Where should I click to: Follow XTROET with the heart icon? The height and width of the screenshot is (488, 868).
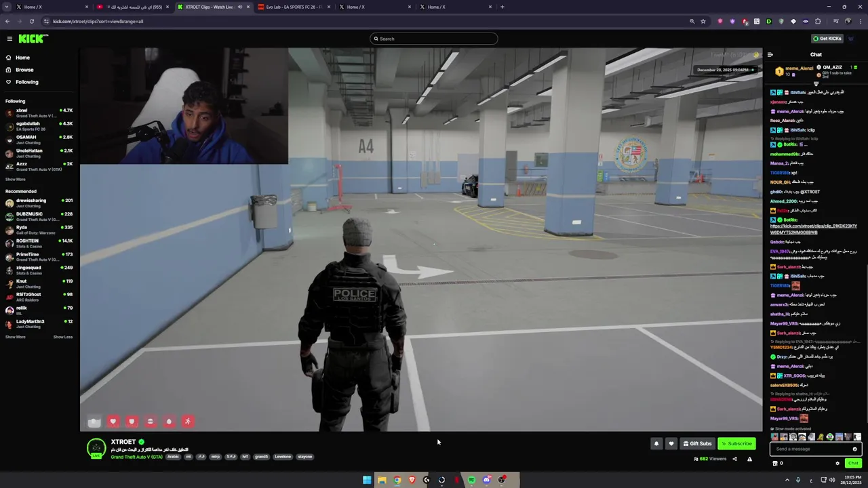pyautogui.click(x=671, y=444)
